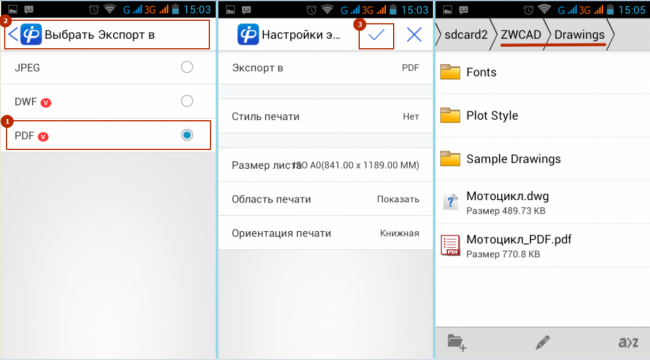Open the Plot Style folder
Screen dimensions: 650x360
coord(543,115)
